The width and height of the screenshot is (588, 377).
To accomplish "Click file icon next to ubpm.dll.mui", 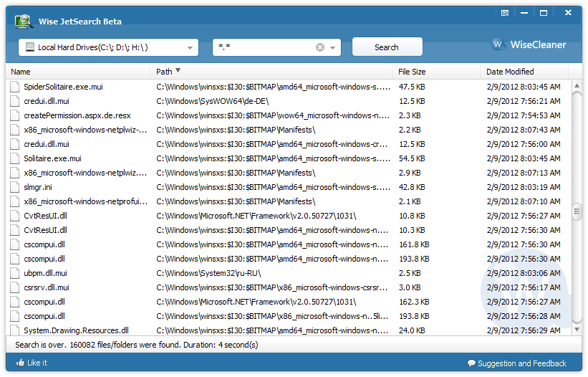I will [14, 273].
